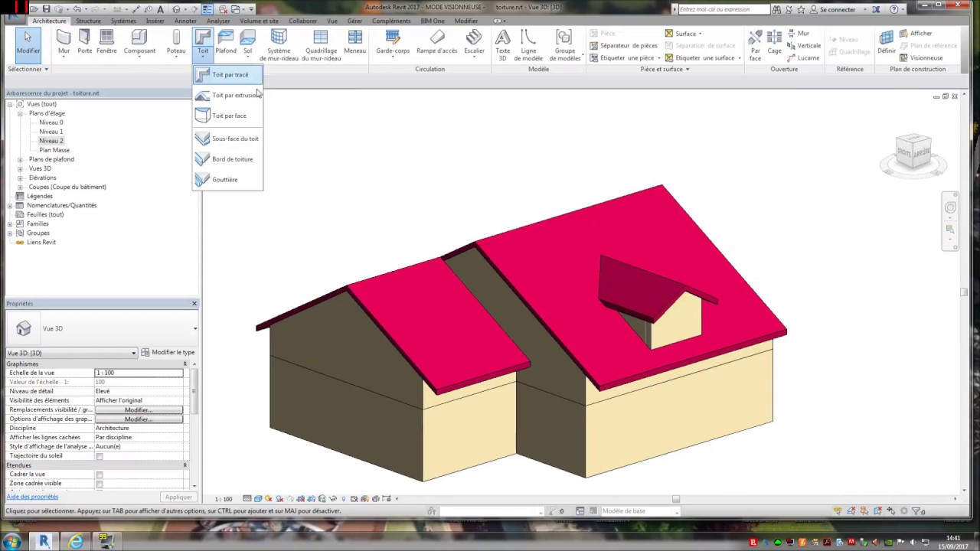
Task: Select the Par face opening tool
Action: [755, 45]
